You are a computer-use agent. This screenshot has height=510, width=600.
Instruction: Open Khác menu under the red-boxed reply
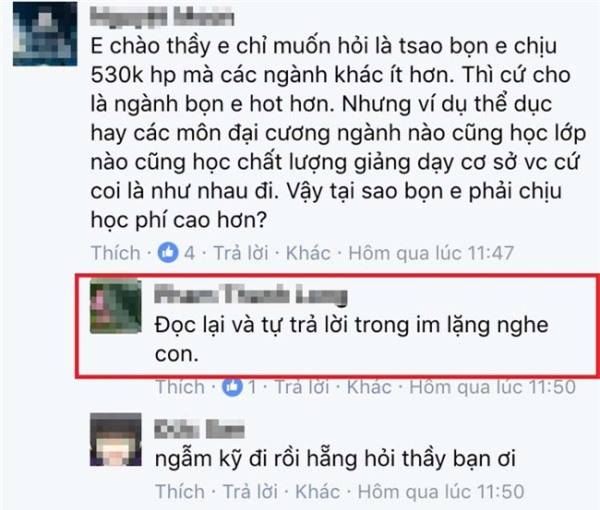369,387
